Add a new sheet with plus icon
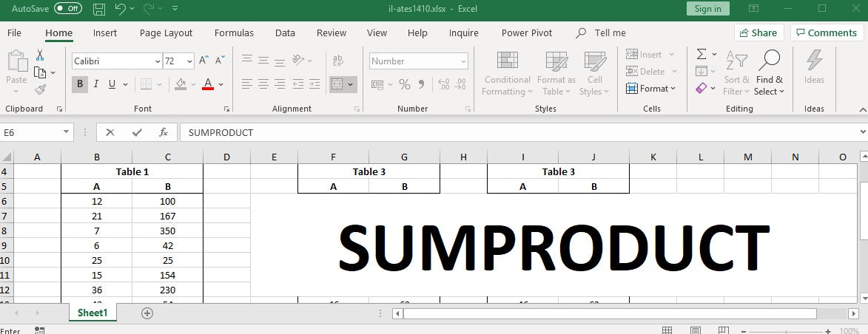The width and height of the screenshot is (868, 334). click(x=147, y=313)
